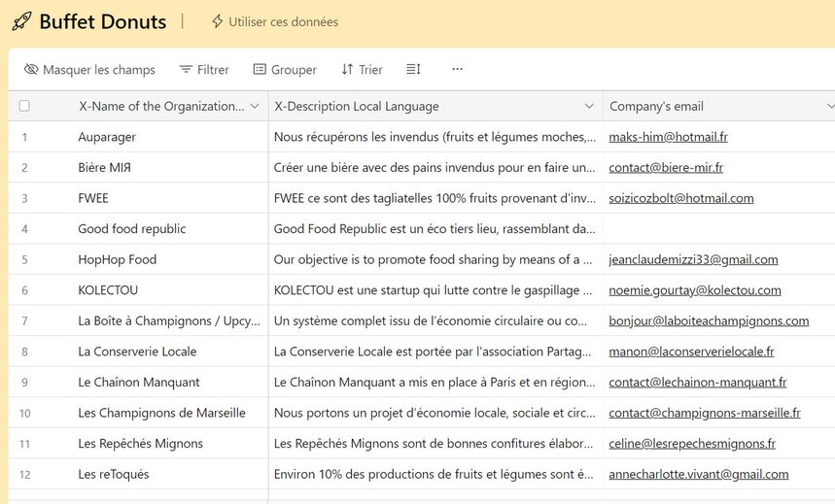835x504 pixels.
Task: Open email link maks-him@hotmail.fr
Action: (669, 137)
